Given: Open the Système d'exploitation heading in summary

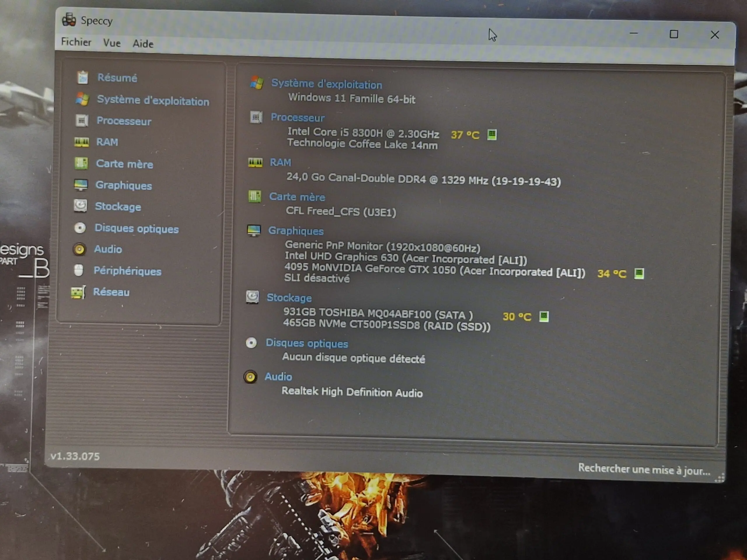Looking at the screenshot, I should click(x=326, y=84).
